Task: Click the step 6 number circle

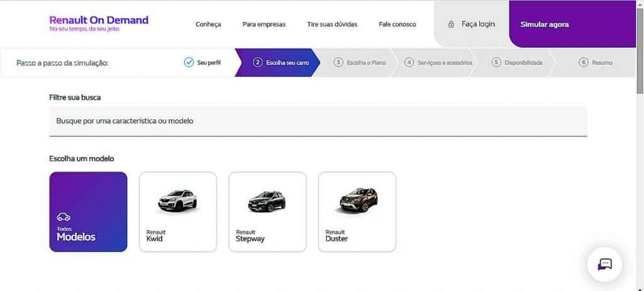Action: pos(583,62)
